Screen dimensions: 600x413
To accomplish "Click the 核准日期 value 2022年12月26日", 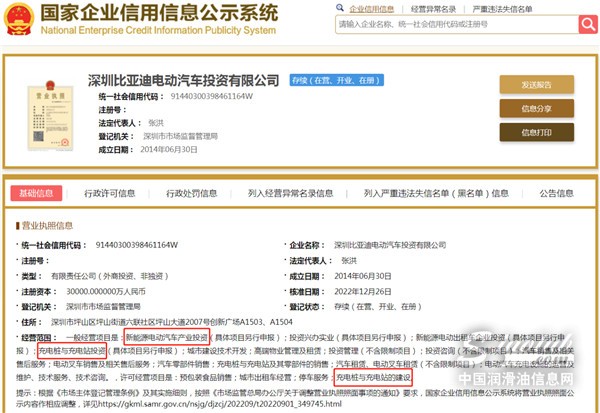I will tap(363, 292).
